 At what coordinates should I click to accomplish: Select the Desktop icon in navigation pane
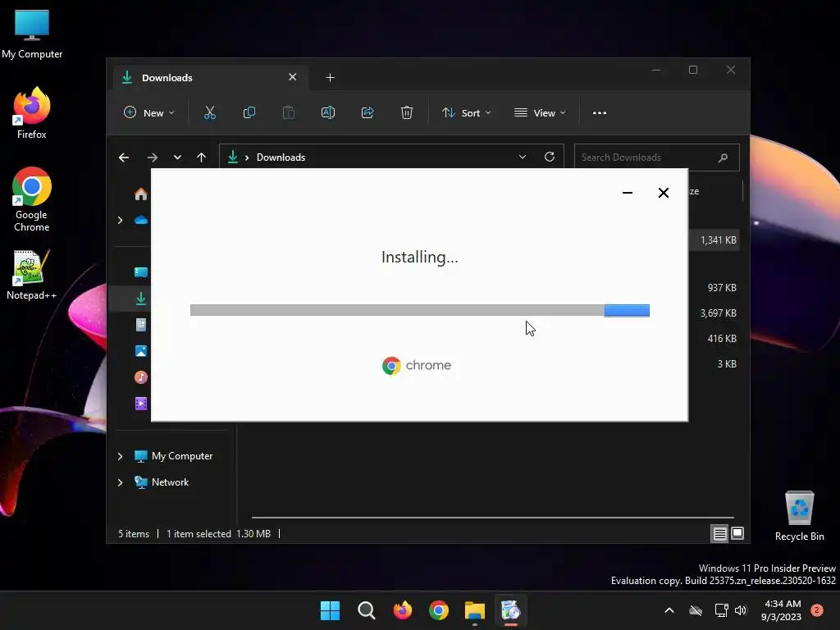pos(141,272)
